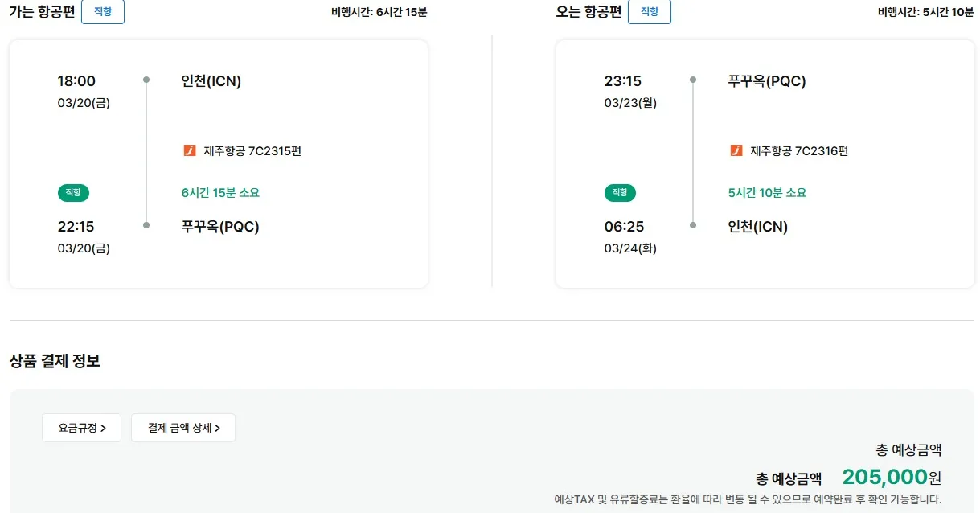Click the green 직항 badge on outbound card
The image size is (980, 513).
[73, 193]
